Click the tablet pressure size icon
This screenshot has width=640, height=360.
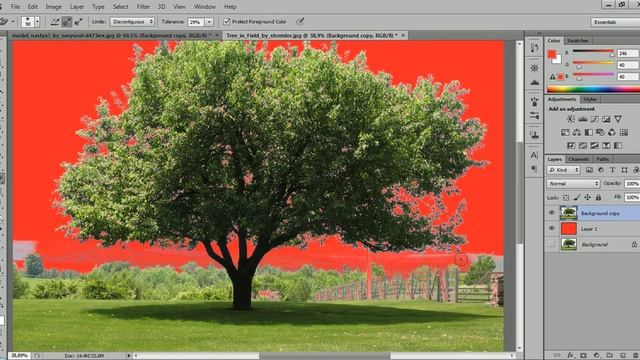[300, 22]
